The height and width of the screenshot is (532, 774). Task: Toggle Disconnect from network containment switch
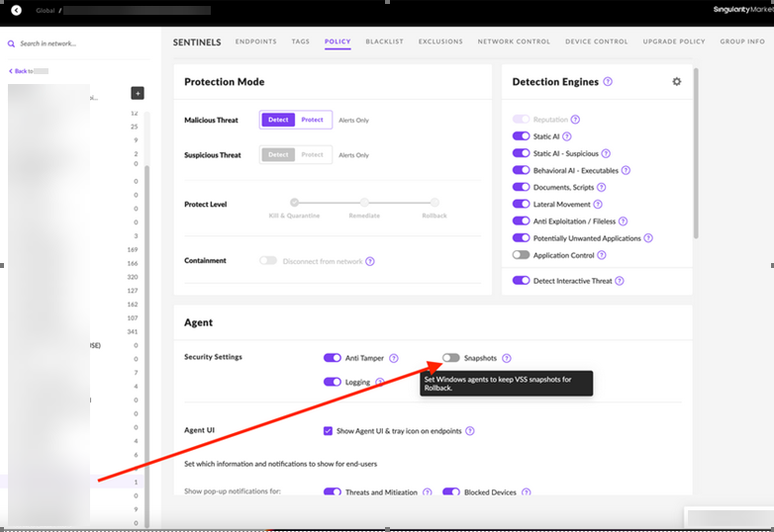pyautogui.click(x=268, y=260)
